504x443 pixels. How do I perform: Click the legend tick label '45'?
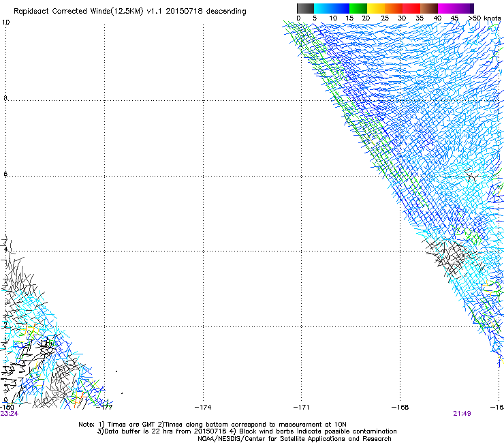(x=454, y=18)
